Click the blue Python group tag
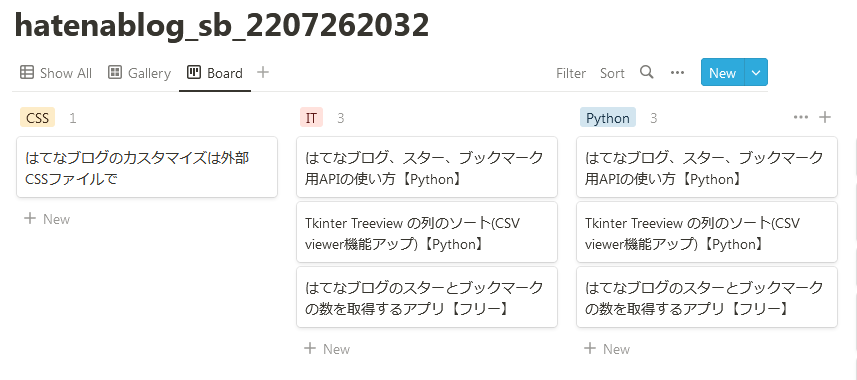This screenshot has width=857, height=380. coord(608,118)
